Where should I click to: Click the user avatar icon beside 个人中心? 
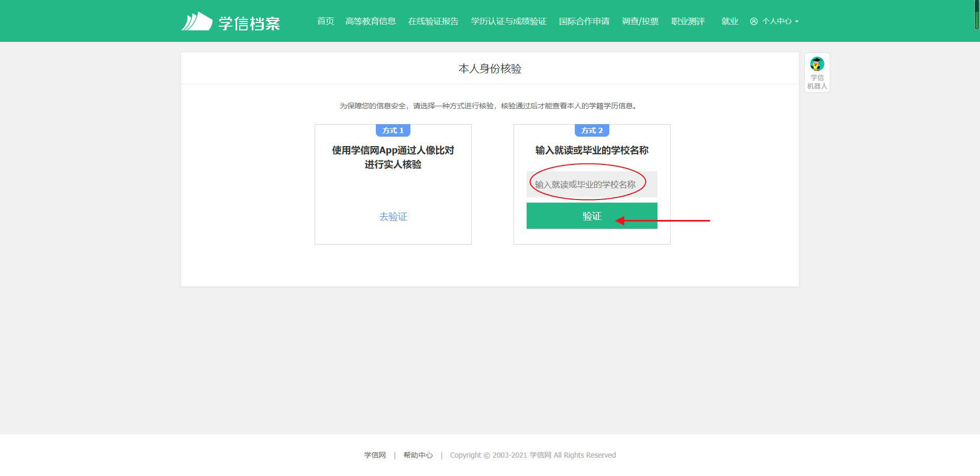pyautogui.click(x=754, y=21)
